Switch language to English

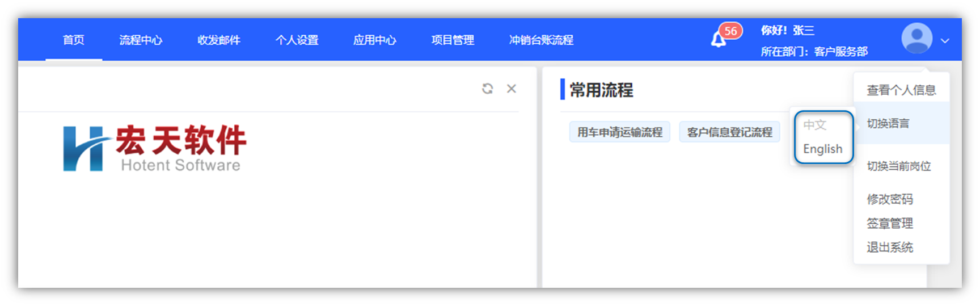pos(823,149)
